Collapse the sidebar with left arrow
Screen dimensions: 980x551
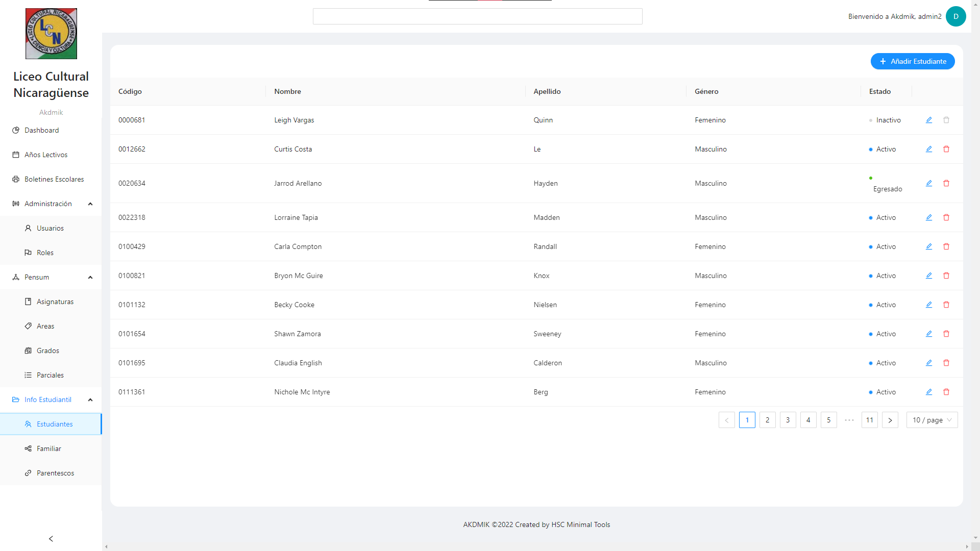point(51,539)
